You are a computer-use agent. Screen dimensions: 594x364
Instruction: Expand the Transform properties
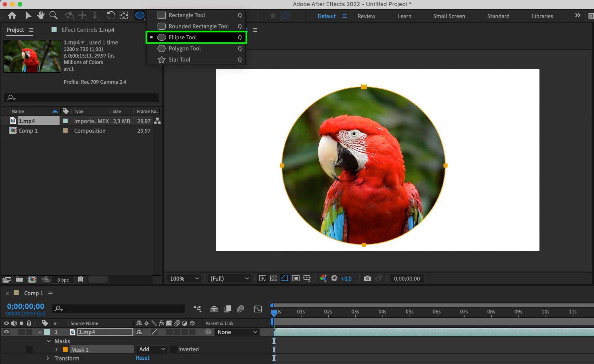coord(48,358)
